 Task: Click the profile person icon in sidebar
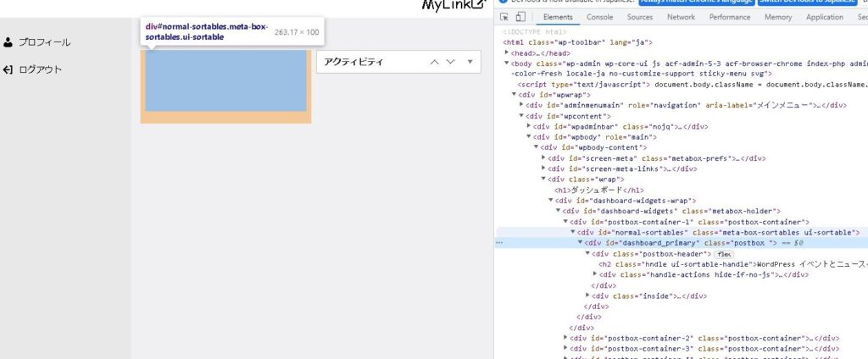pyautogui.click(x=8, y=41)
